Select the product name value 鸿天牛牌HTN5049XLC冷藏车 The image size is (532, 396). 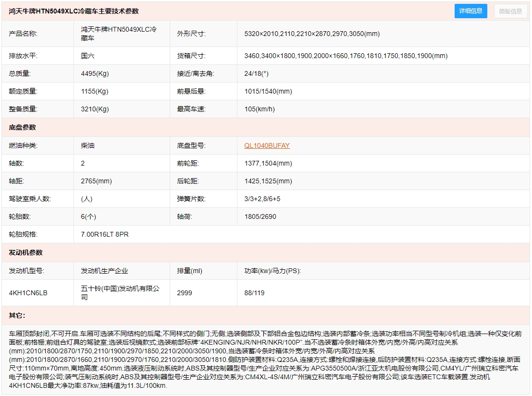[x=119, y=34]
